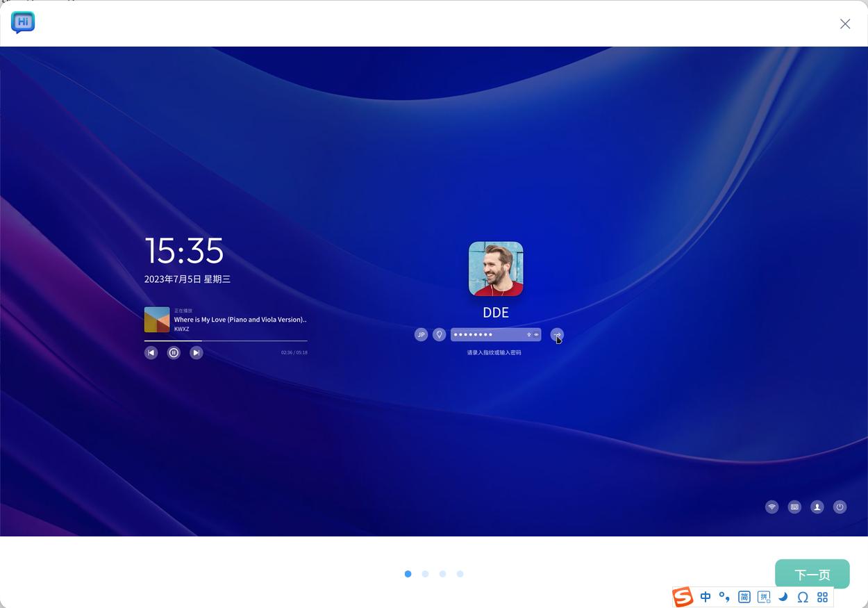Toggle Chinese punctuation mode icon
This screenshot has width=868, height=608.
[724, 597]
